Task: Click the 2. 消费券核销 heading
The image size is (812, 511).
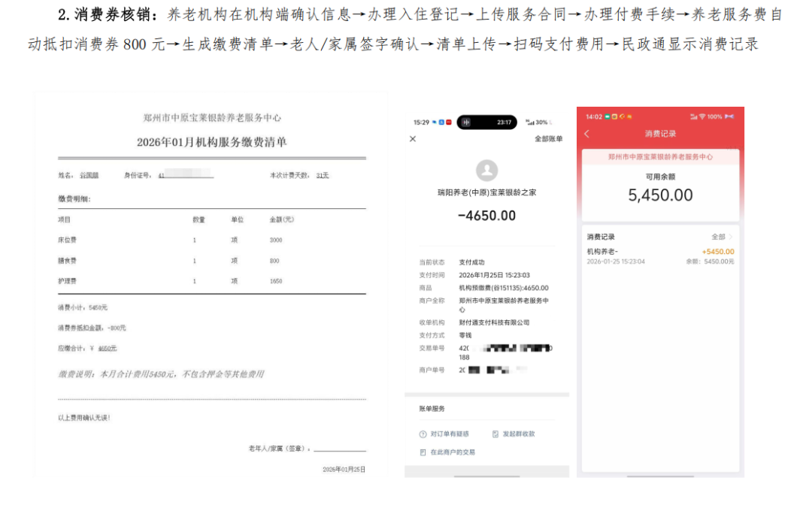Action: click(x=108, y=14)
